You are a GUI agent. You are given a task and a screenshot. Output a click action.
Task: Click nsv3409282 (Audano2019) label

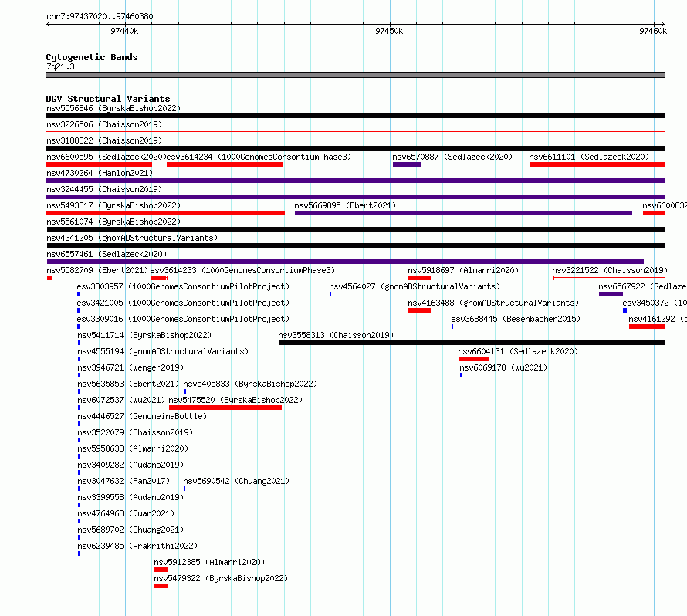click(130, 465)
